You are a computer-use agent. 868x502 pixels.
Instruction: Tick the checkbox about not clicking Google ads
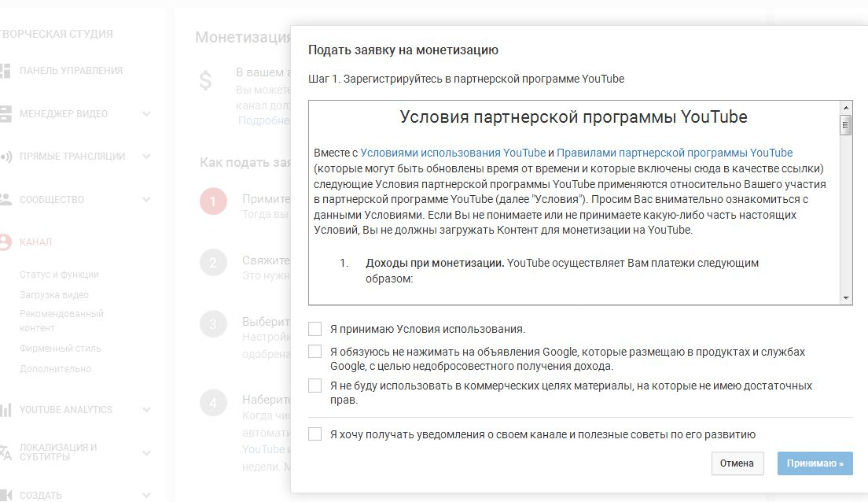click(x=315, y=352)
